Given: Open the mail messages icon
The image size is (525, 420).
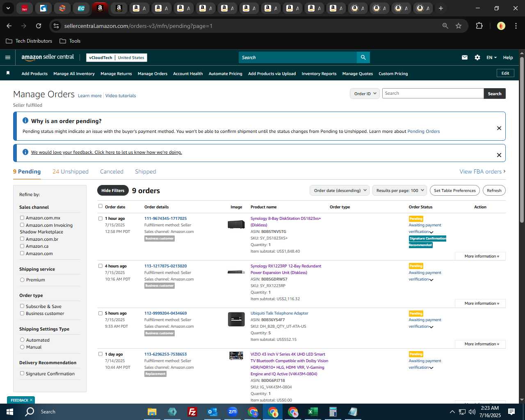Looking at the screenshot, I should pos(464,57).
